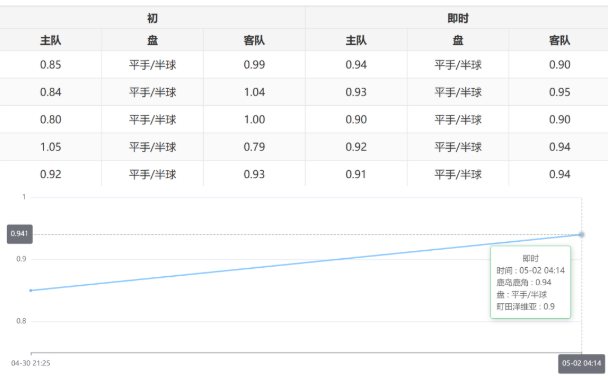Click live home odds 0.94 in the 0.85 row
611x390 pixels.
click(356, 65)
